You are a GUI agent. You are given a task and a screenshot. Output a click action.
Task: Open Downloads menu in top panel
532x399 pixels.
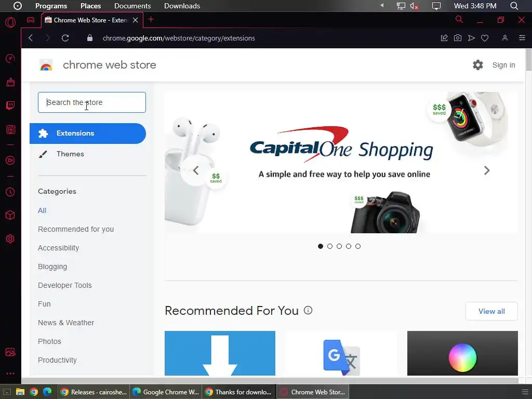tap(182, 6)
